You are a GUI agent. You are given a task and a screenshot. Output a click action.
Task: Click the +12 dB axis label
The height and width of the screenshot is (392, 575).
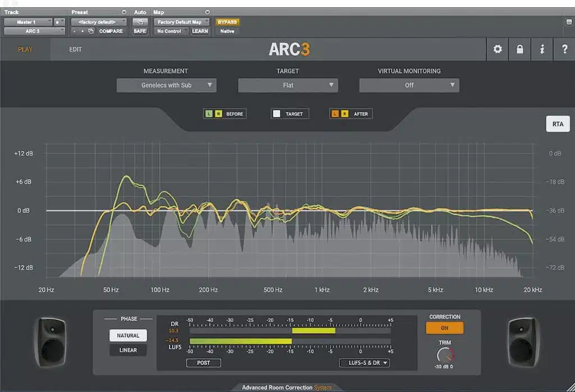point(24,153)
